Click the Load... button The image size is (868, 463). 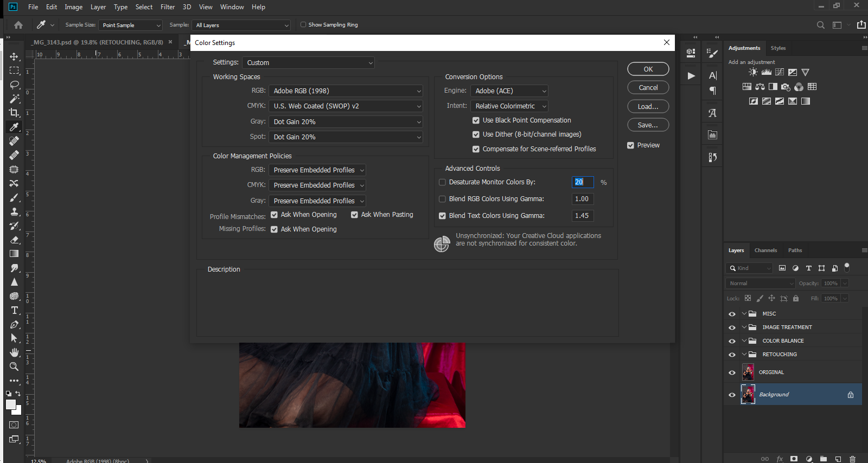point(648,107)
